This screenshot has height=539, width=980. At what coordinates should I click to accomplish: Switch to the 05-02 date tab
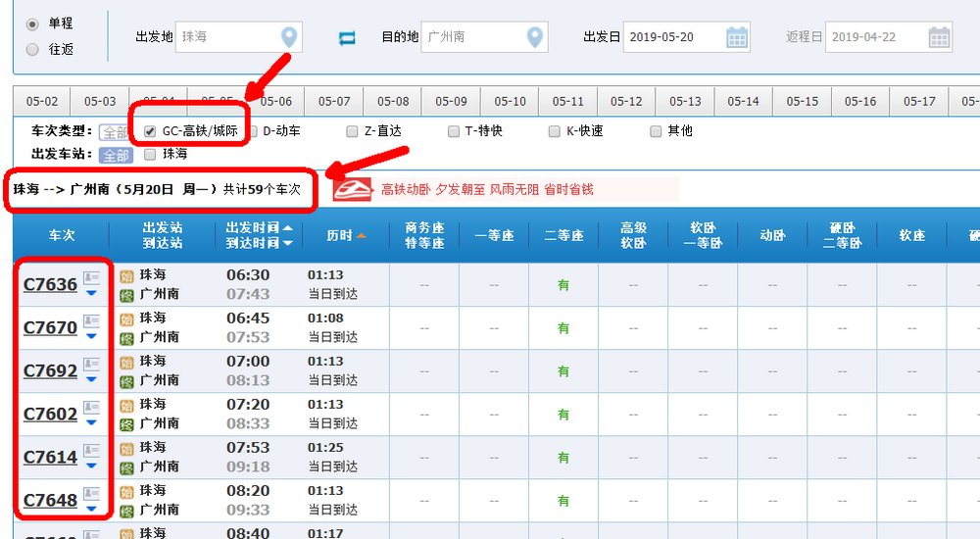pyautogui.click(x=42, y=101)
